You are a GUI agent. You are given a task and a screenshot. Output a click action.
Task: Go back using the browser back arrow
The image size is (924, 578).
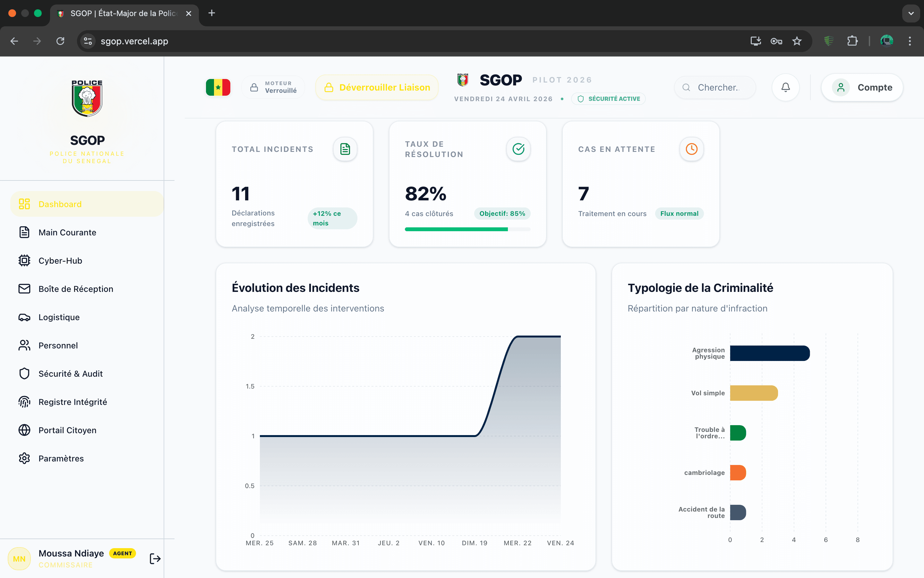click(14, 41)
